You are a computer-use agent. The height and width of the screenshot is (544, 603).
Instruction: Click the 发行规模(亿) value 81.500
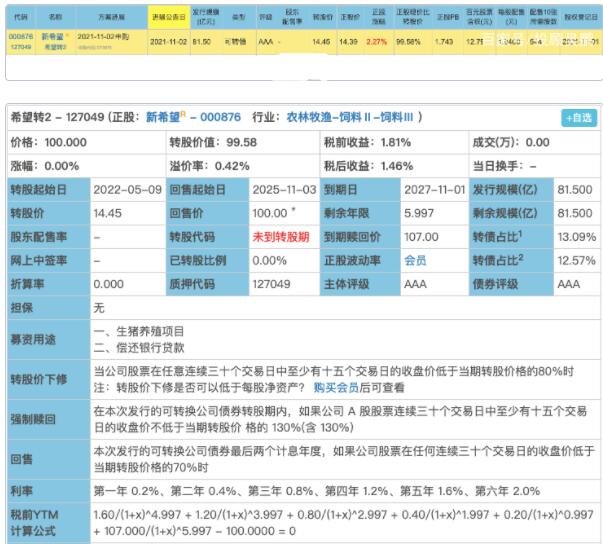coord(575,190)
